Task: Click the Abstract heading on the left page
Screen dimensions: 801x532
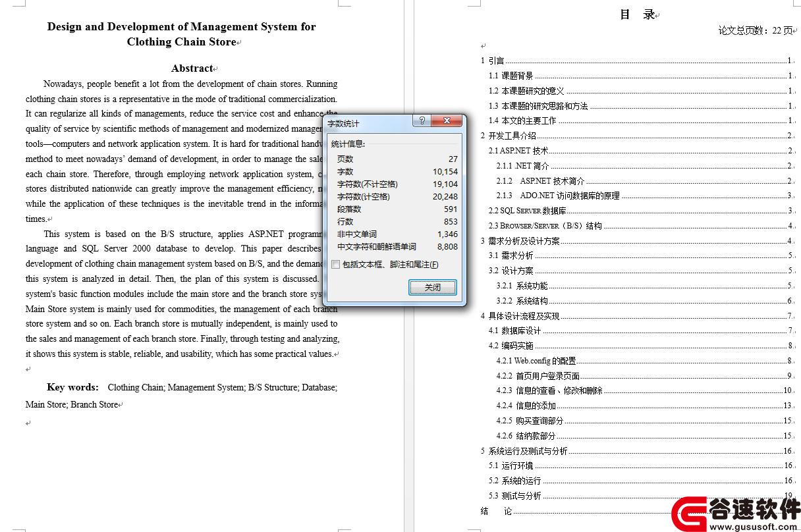Action: pyautogui.click(x=192, y=68)
